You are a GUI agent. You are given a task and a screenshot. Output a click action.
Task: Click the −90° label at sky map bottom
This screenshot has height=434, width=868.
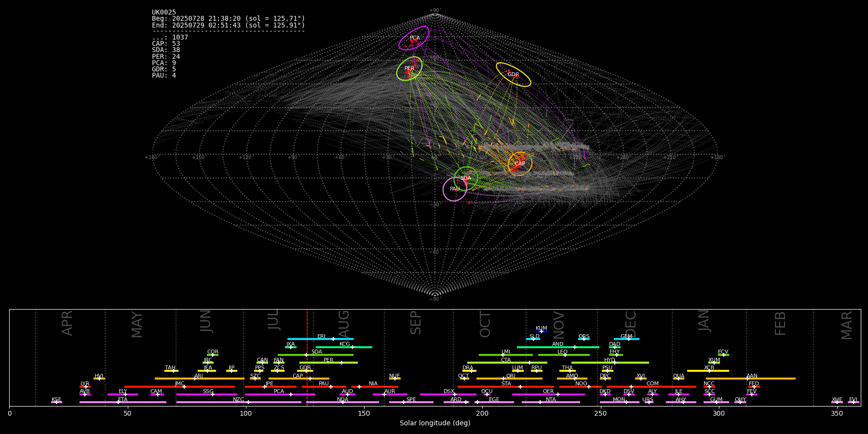[x=435, y=299]
